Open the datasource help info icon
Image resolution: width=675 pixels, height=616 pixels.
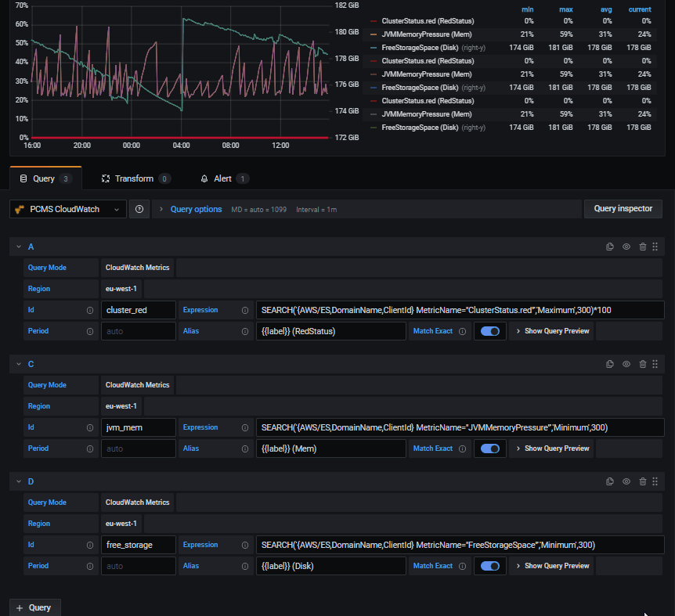(x=139, y=209)
